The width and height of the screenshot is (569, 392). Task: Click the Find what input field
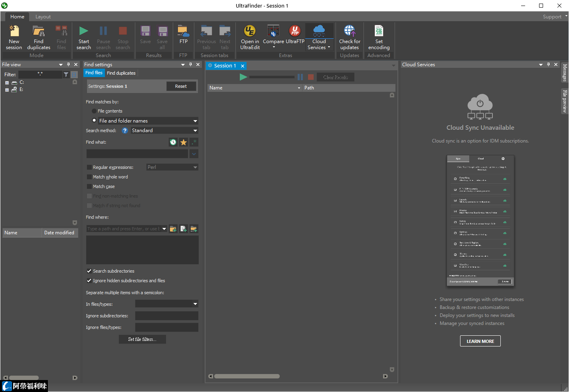pos(137,154)
